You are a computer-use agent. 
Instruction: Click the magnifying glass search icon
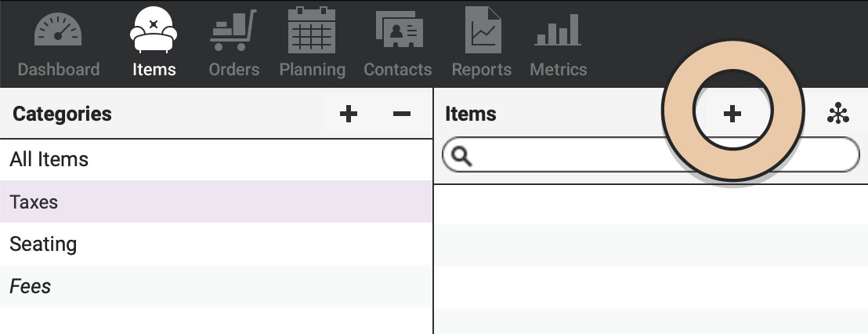coord(461,157)
